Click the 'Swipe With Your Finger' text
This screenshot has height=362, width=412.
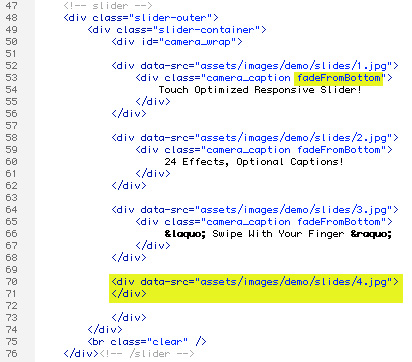tap(278, 234)
